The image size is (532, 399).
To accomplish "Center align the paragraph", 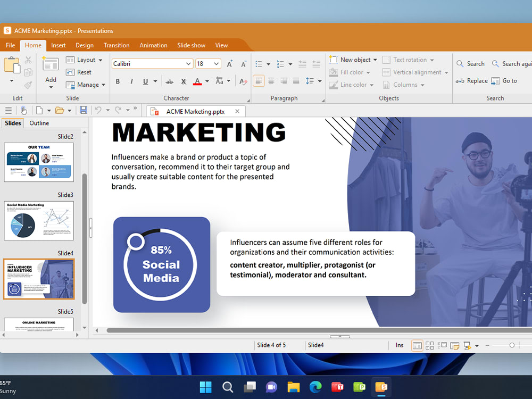I will [271, 81].
